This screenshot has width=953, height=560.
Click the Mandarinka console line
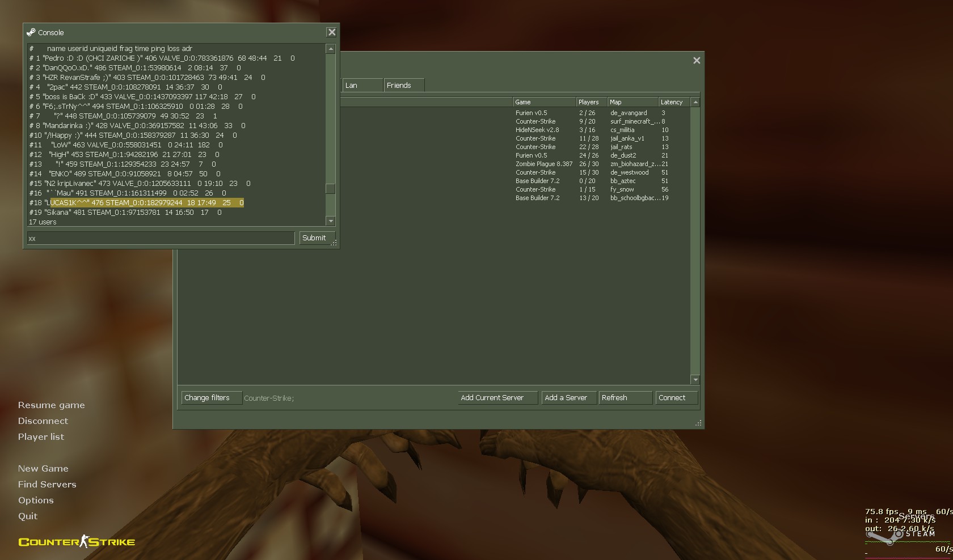click(x=137, y=126)
